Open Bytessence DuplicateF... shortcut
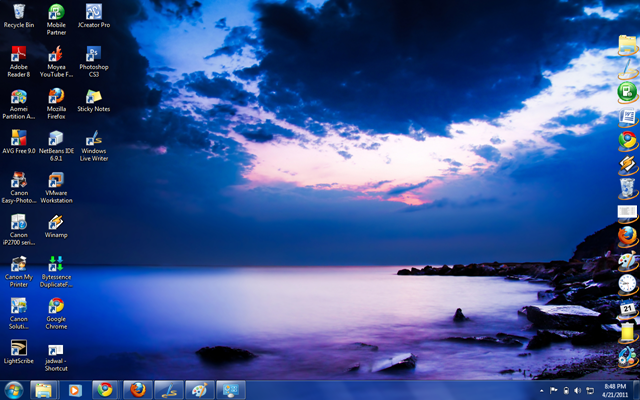 pyautogui.click(x=56, y=272)
